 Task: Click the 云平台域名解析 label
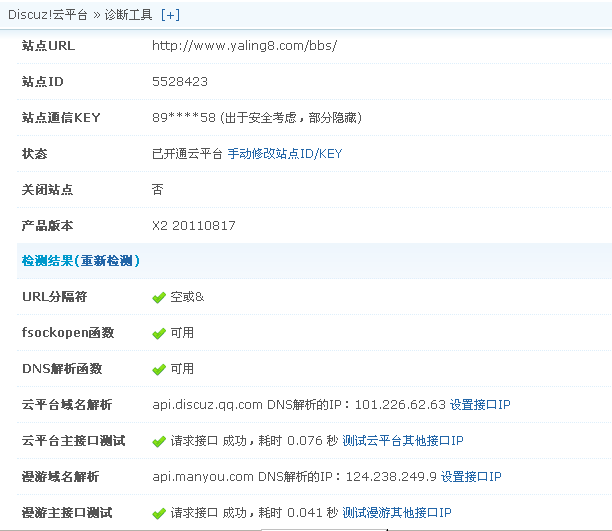[67, 404]
